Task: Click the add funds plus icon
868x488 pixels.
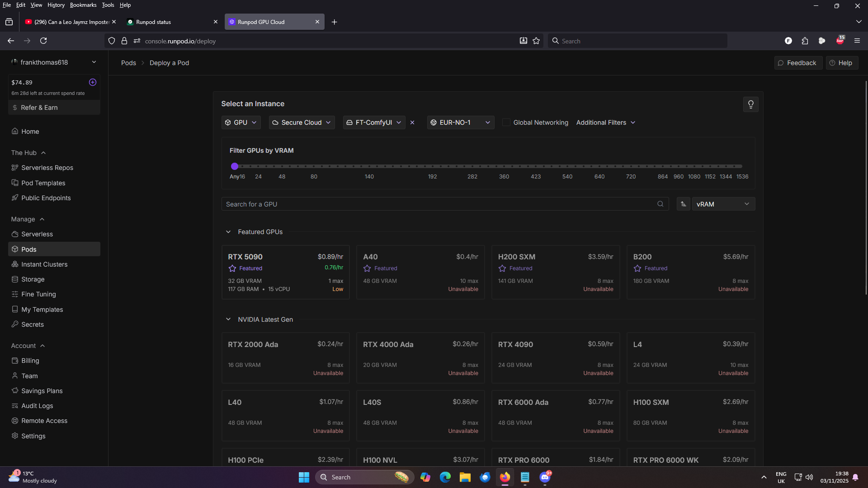Action: coord(93,82)
